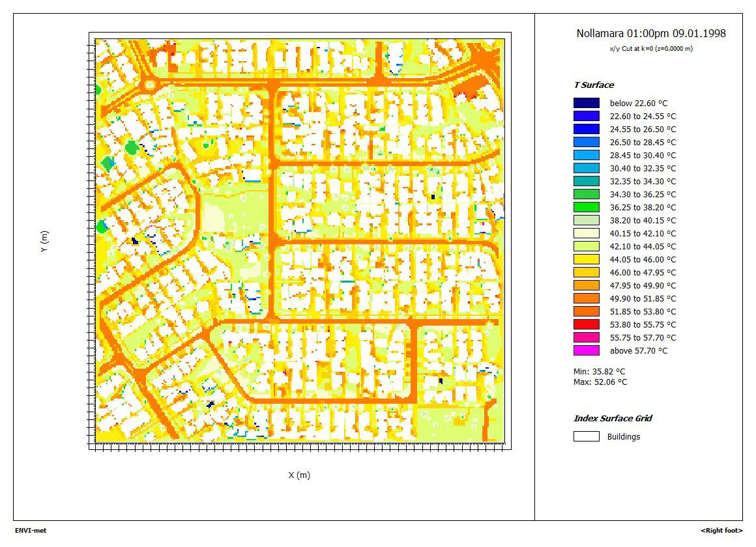The image size is (756, 547).
Task: Click the '34.30 to 36.25 °C' legend text
Action: point(643,194)
